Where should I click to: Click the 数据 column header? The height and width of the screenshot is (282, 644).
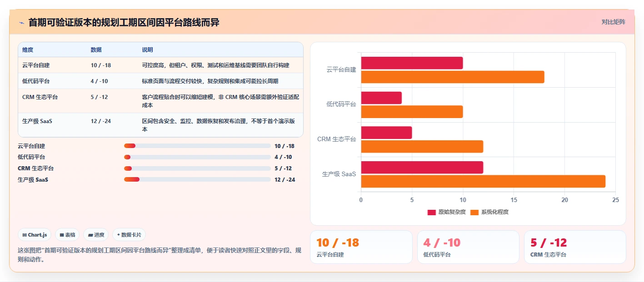click(96, 50)
